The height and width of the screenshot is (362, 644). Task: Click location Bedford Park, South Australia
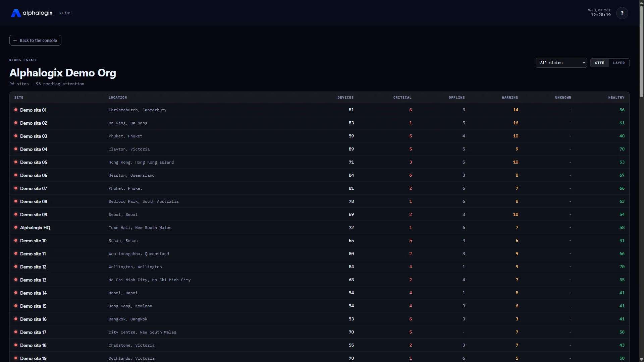point(144,201)
